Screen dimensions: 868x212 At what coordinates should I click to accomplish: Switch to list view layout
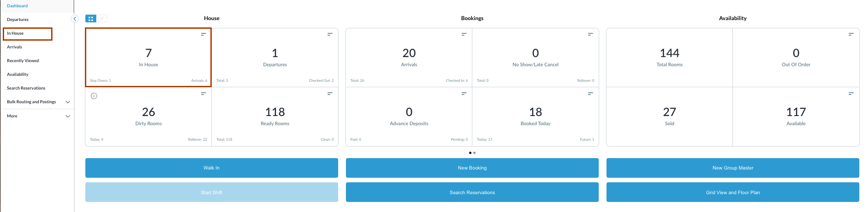(102, 19)
